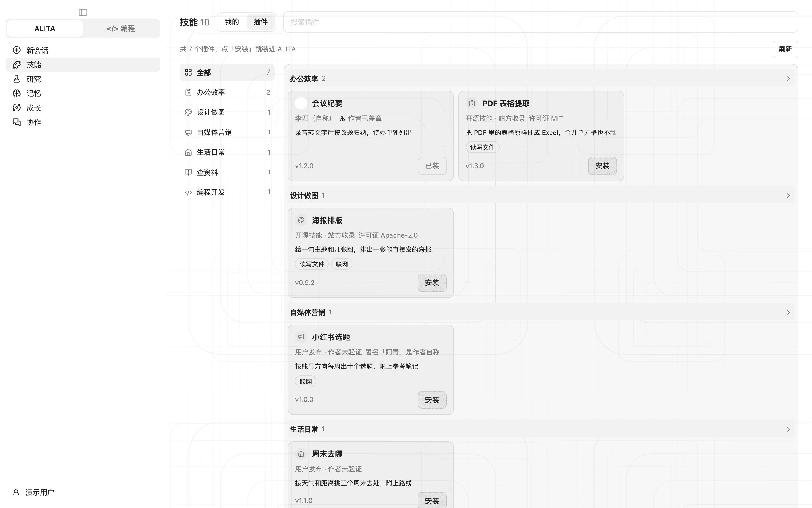Switch to ALITA mode tab
This screenshot has width=812, height=508.
tap(45, 29)
